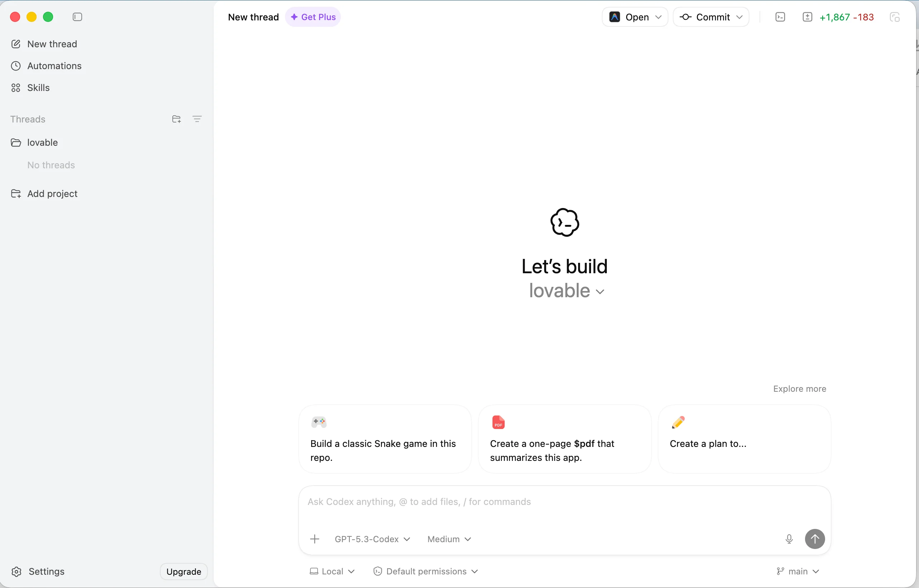Open the main branch selector
Image resolution: width=919 pixels, height=588 pixels.
tap(798, 571)
